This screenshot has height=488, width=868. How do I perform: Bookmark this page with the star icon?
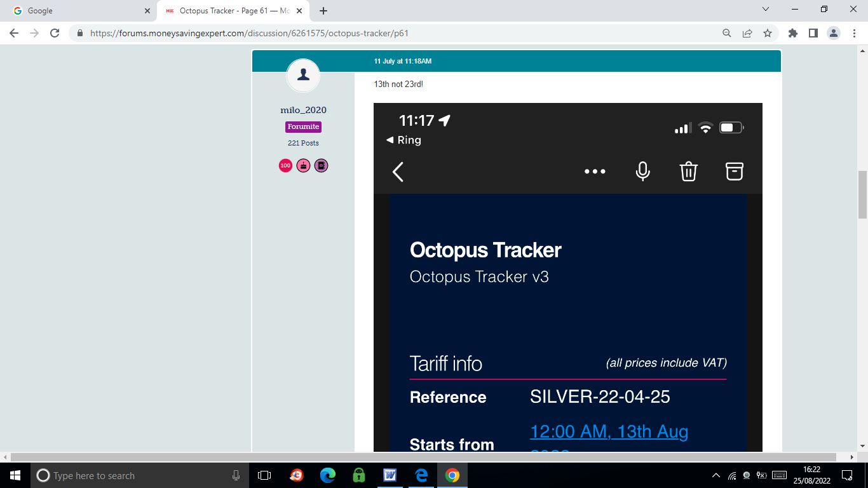pos(768,33)
